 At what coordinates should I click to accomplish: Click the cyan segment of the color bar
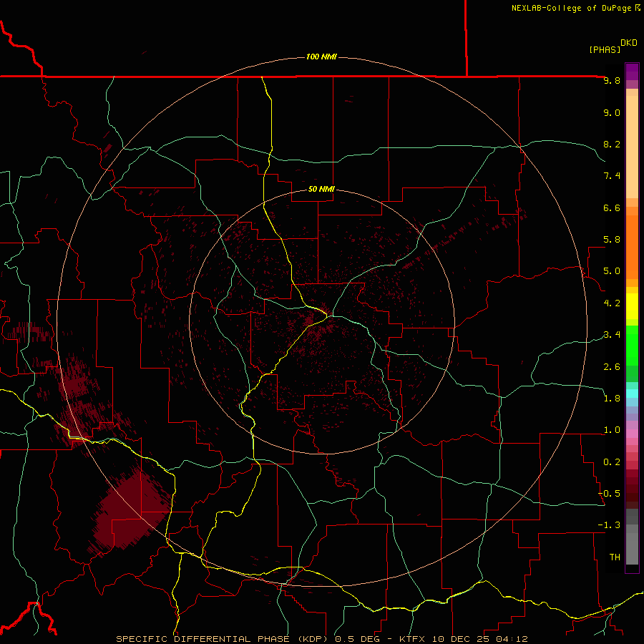[632, 394]
